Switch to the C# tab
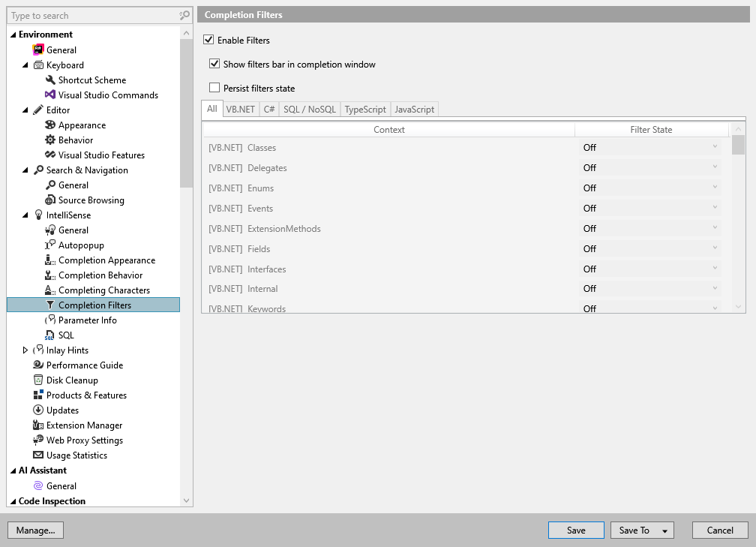 268,109
